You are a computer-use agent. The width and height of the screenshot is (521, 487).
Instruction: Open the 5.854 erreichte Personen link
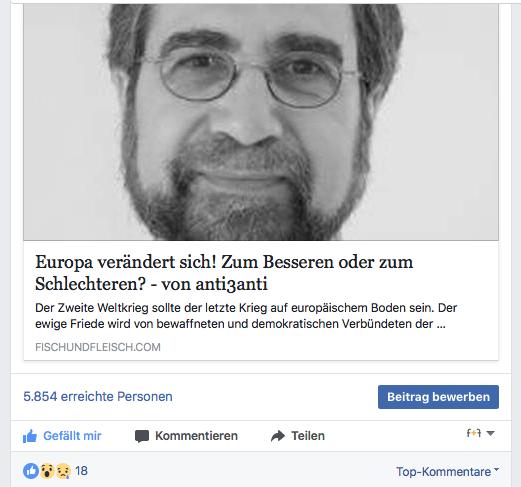click(98, 397)
